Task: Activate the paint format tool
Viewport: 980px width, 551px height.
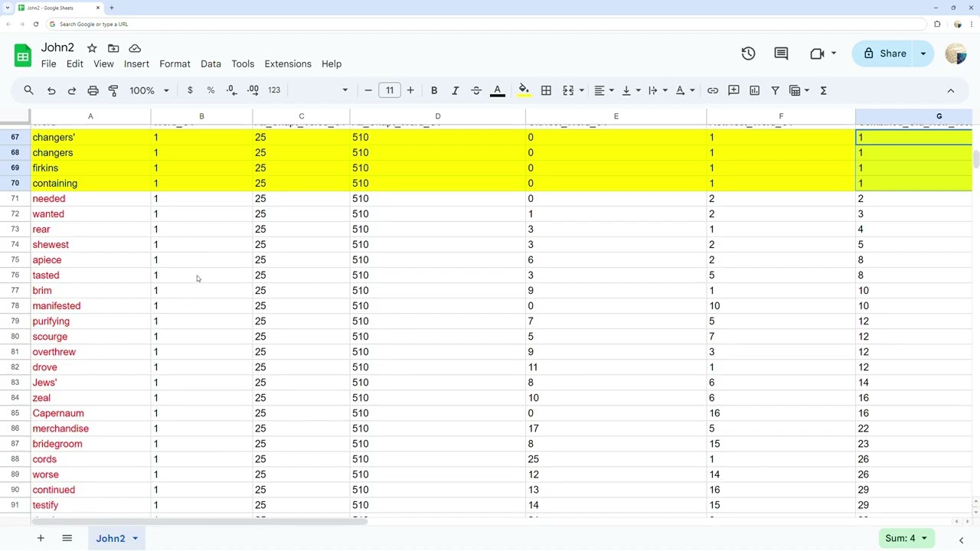Action: click(x=113, y=90)
